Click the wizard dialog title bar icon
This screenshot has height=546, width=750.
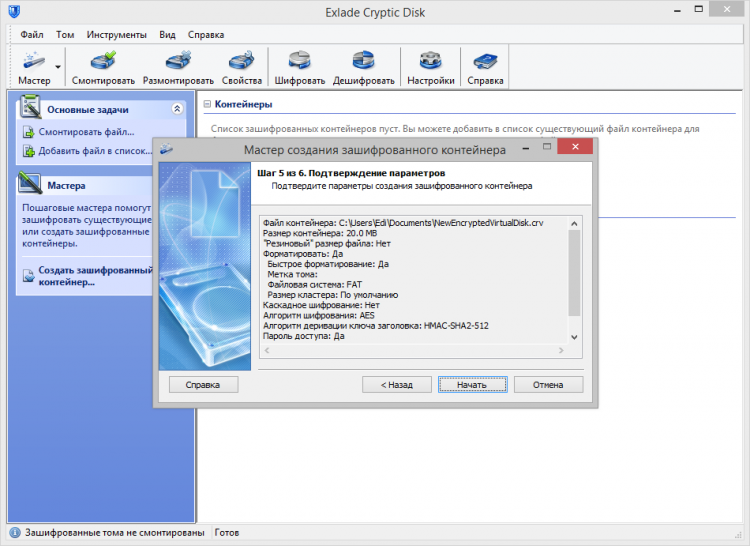(166, 149)
